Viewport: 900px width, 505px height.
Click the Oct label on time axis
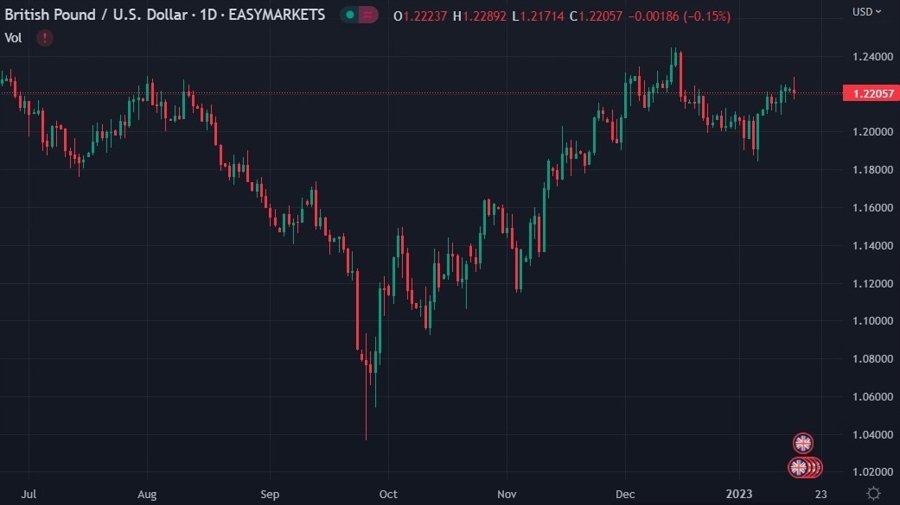pos(388,494)
